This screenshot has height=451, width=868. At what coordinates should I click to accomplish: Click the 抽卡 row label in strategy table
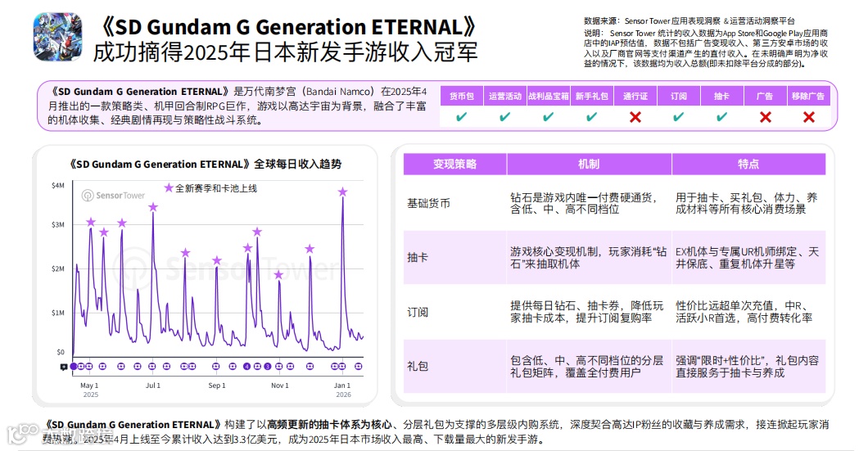pyautogui.click(x=418, y=257)
